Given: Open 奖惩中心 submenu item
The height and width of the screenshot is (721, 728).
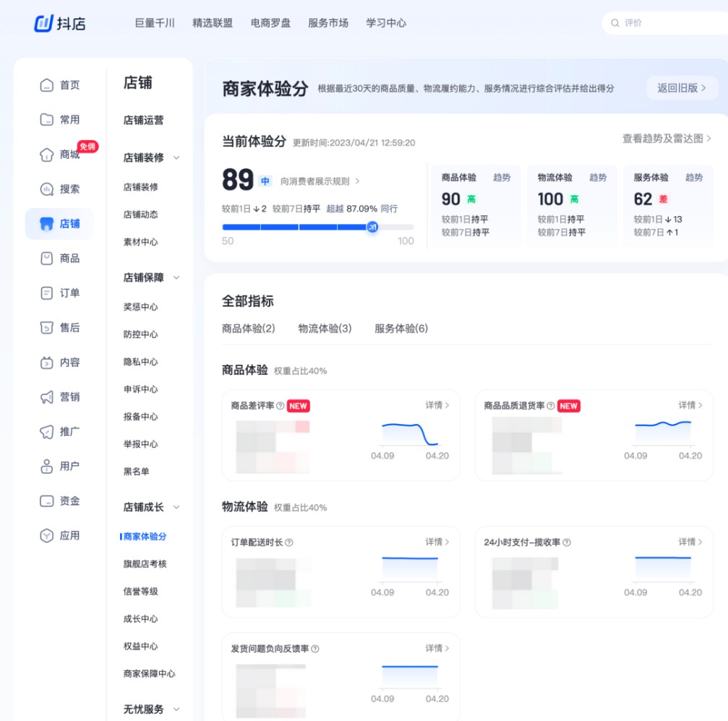Looking at the screenshot, I should tap(141, 307).
